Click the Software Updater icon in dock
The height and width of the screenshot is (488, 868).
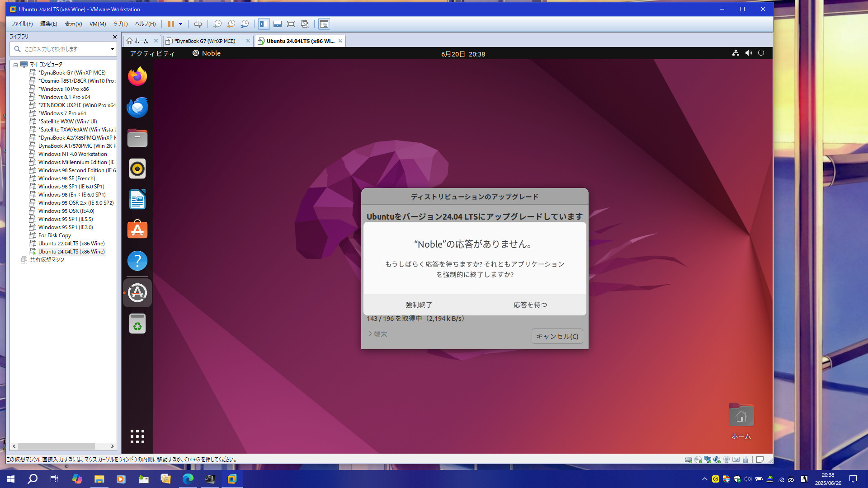click(137, 293)
